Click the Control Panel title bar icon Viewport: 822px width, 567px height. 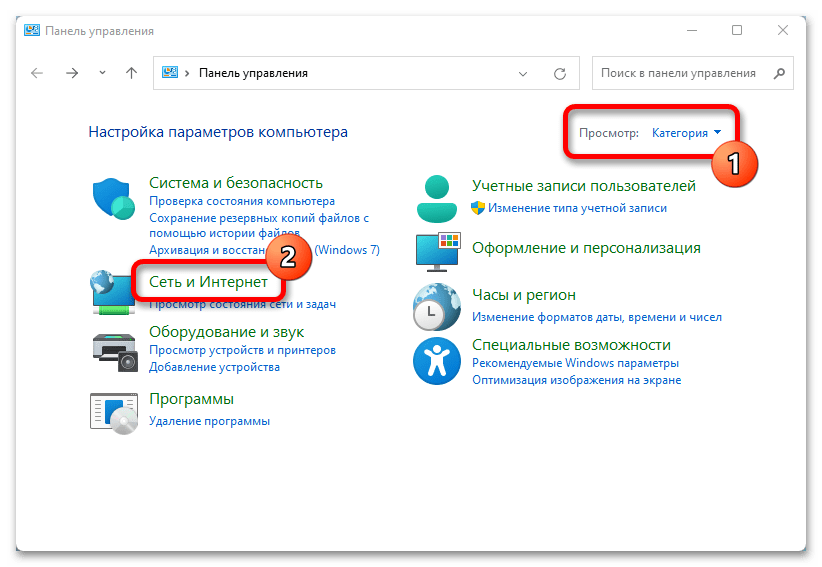coord(32,30)
